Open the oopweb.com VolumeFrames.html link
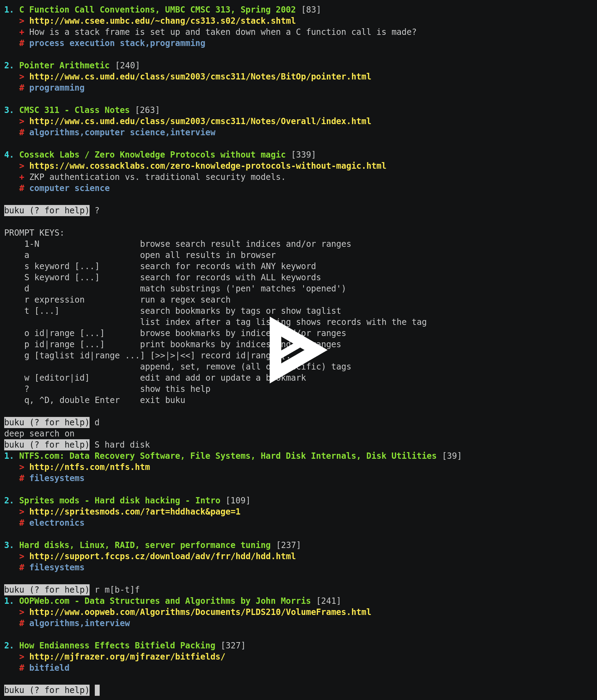Viewport: 597px width, 700px height. 200,612
